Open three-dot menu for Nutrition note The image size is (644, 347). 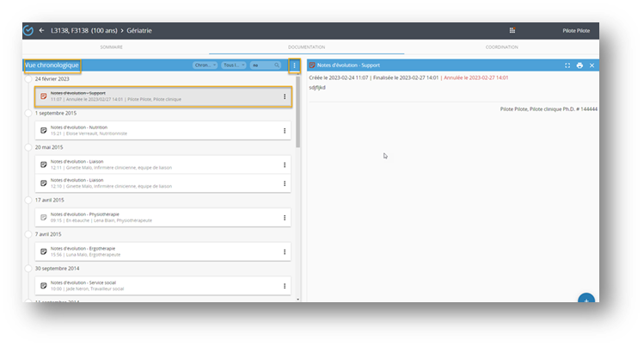tap(285, 131)
